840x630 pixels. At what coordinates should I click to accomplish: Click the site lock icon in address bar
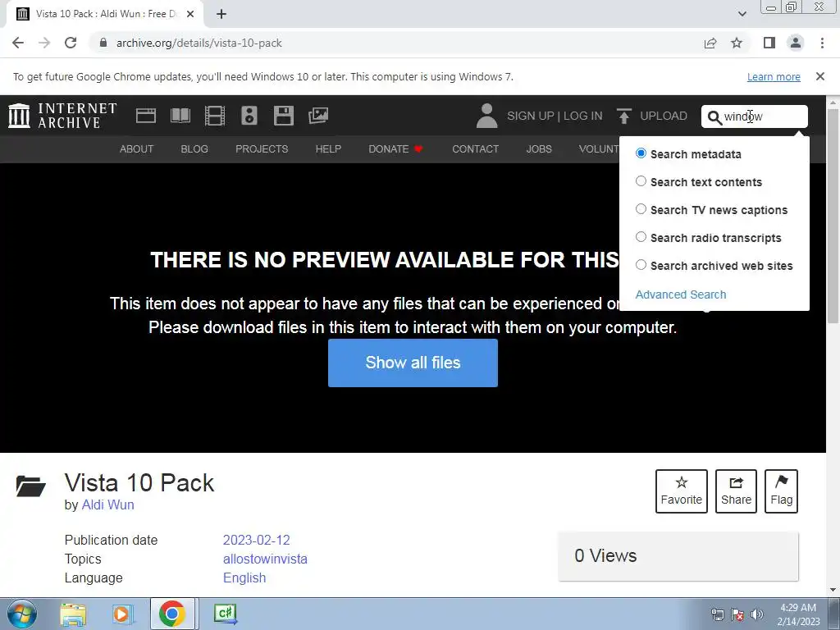pos(103,43)
